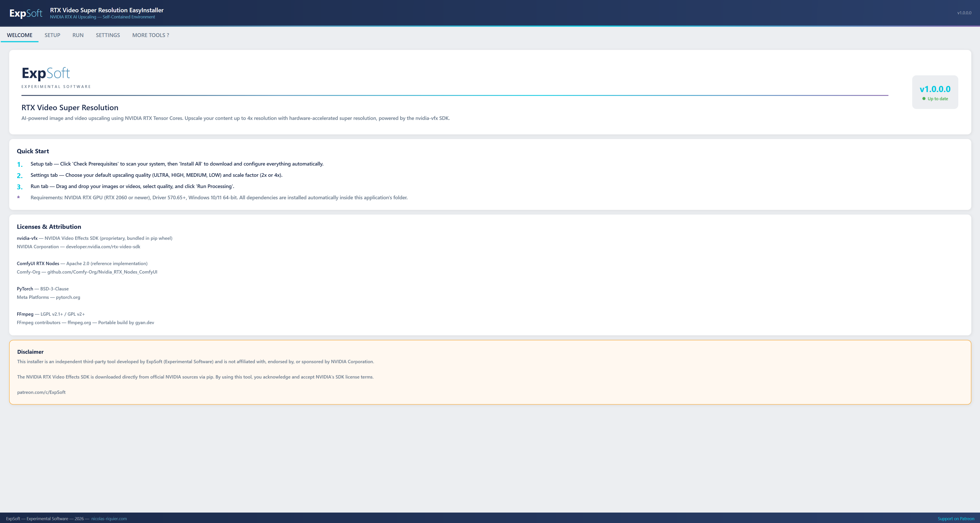Click Support on Patreon in the footer

pos(956,518)
